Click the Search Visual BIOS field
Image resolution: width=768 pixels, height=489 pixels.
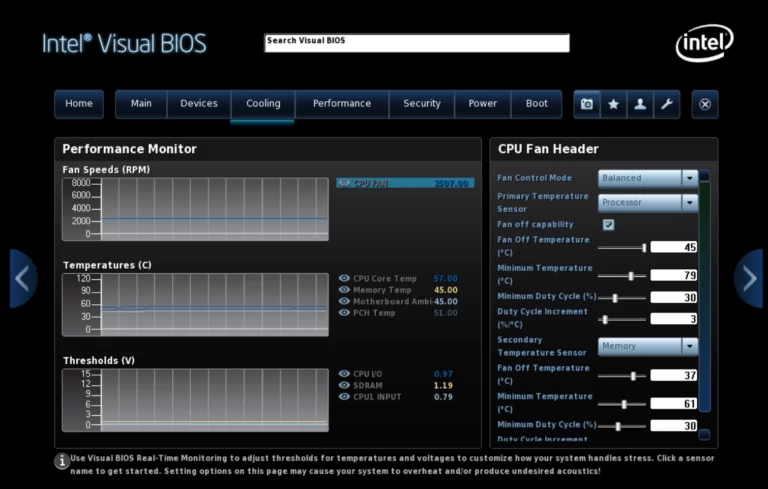point(417,43)
